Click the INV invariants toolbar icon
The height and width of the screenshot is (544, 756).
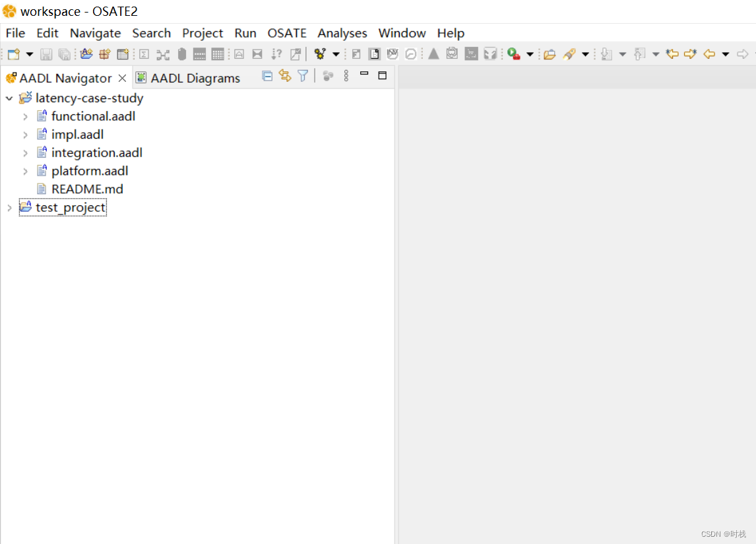393,54
